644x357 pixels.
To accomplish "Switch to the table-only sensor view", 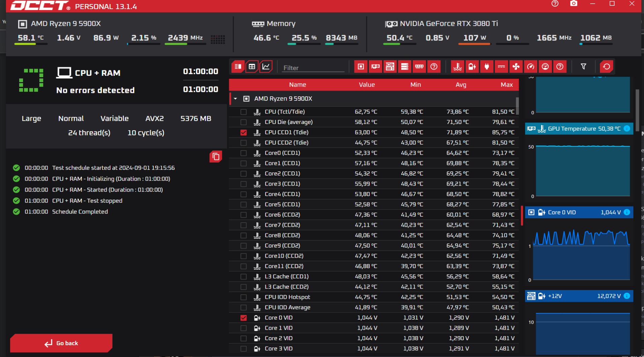I will coord(252,67).
